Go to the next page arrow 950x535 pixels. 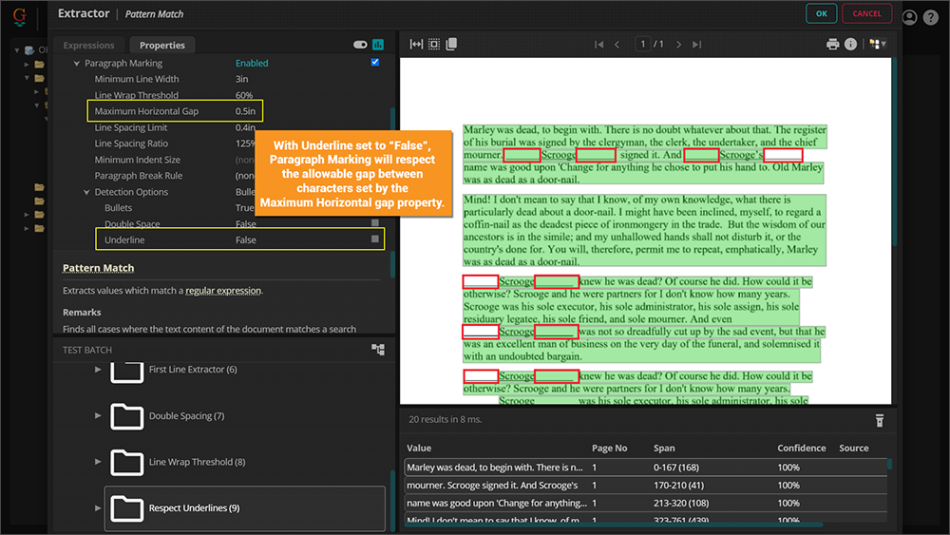[x=679, y=44]
